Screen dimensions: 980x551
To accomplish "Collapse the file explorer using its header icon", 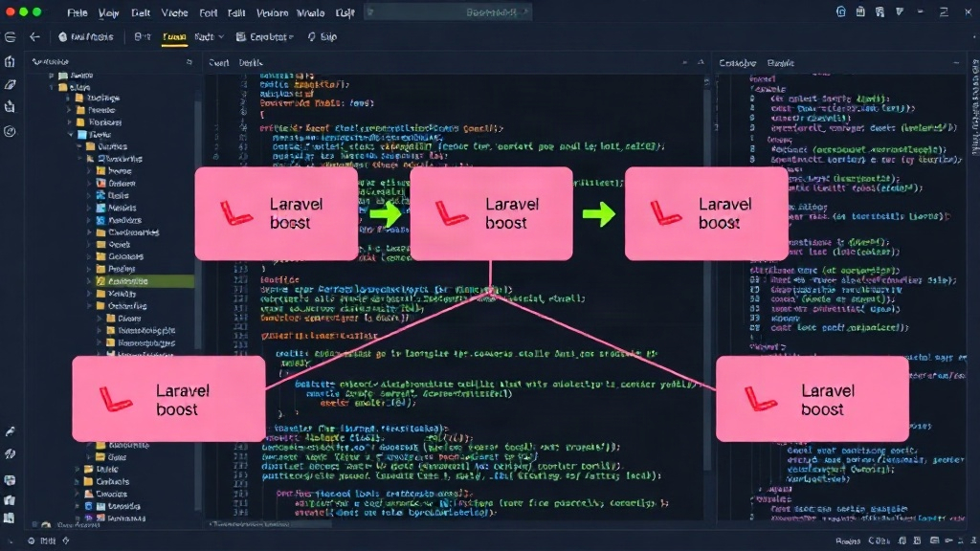I will 189,62.
